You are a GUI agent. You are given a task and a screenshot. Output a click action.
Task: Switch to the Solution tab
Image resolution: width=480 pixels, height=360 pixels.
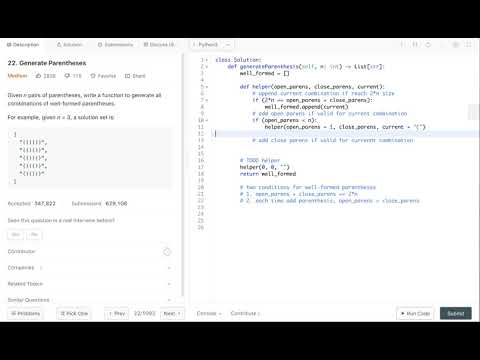69,45
